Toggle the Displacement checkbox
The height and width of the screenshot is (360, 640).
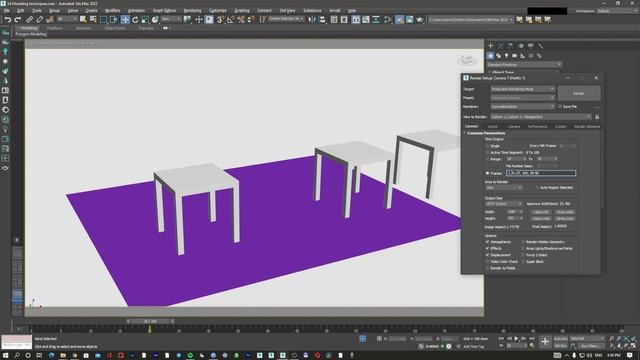(487, 255)
